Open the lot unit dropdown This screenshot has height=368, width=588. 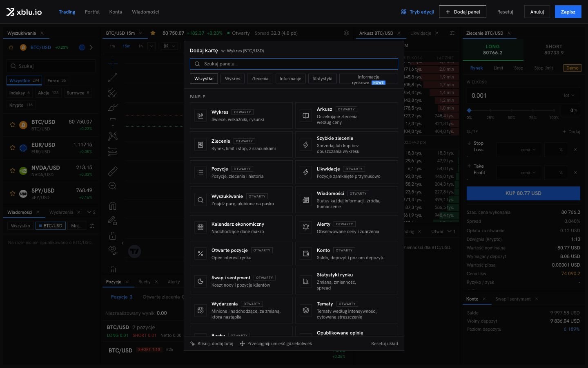tap(569, 95)
